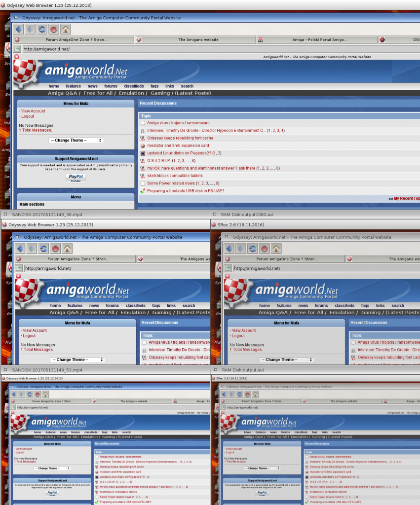Reload the page in the output1080.avi window
Screen dimensions: 420x505
click(x=252, y=249)
